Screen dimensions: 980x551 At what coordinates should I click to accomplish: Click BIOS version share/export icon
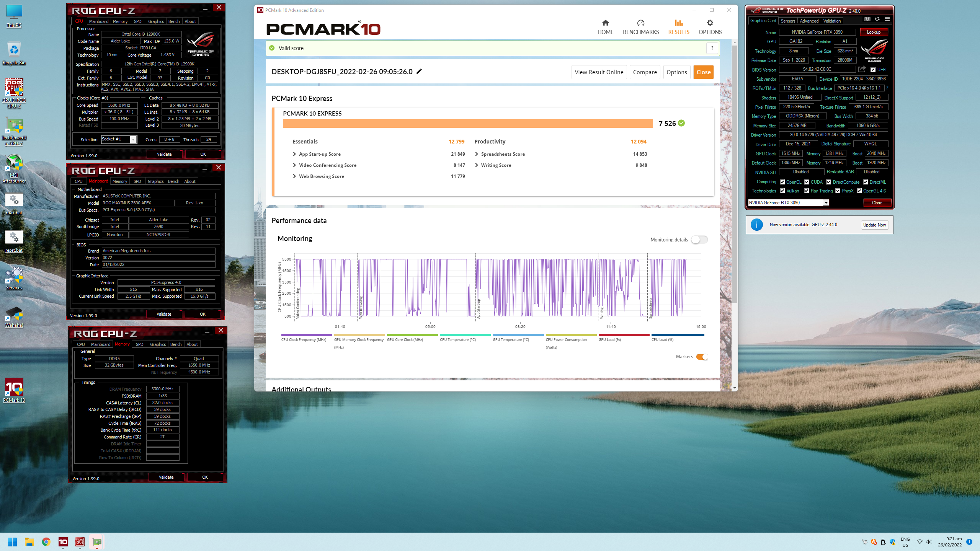[x=862, y=69]
